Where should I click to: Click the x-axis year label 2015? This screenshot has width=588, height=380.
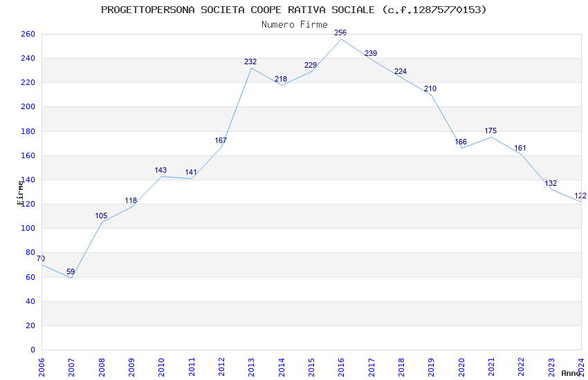(x=311, y=368)
